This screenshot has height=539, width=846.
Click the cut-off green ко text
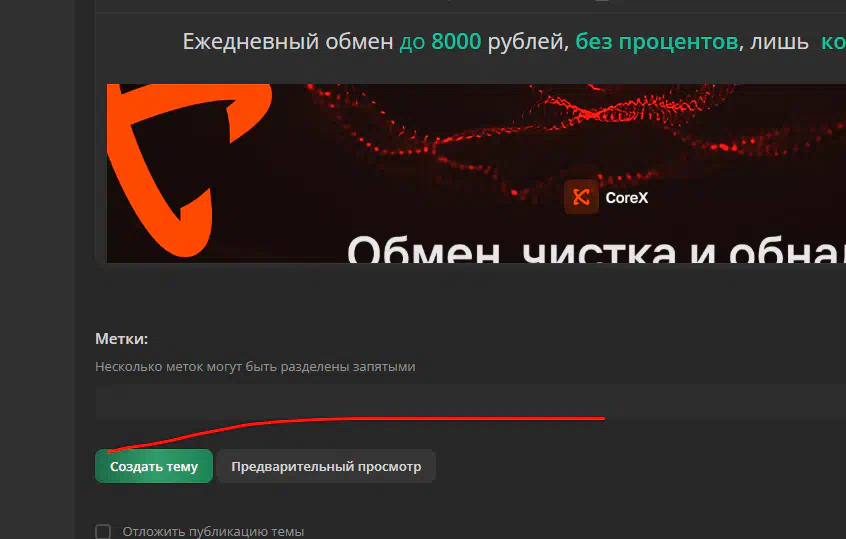pyautogui.click(x=833, y=42)
